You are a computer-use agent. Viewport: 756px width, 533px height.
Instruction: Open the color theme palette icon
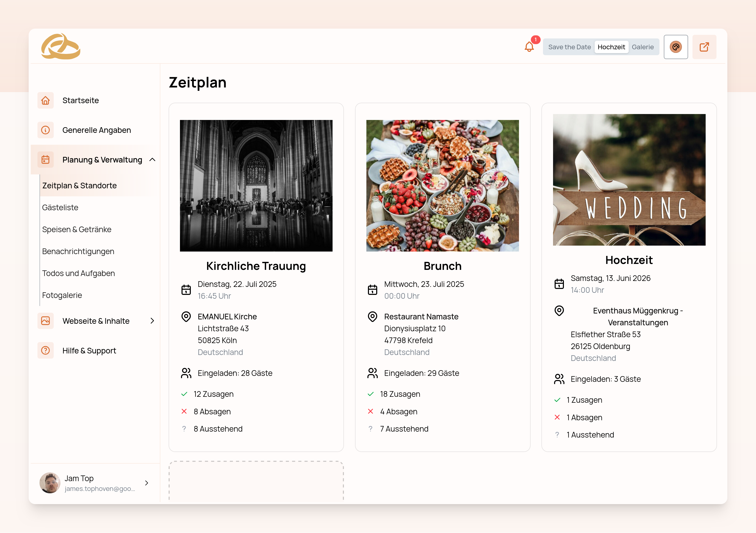click(676, 47)
